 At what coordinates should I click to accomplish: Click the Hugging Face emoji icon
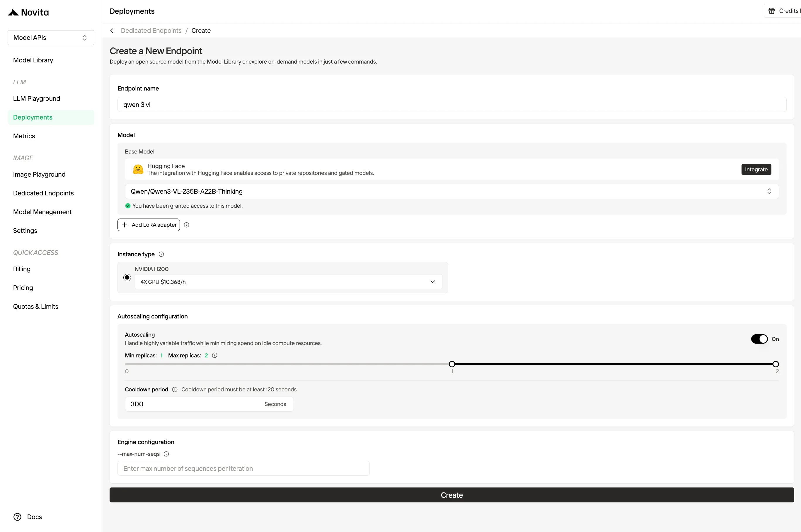pyautogui.click(x=138, y=169)
